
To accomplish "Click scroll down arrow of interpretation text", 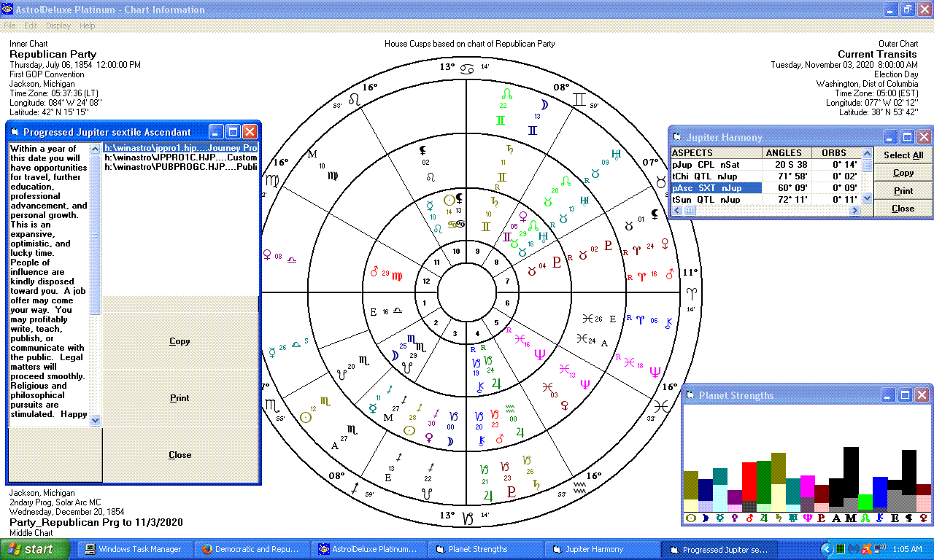I will (x=95, y=420).
